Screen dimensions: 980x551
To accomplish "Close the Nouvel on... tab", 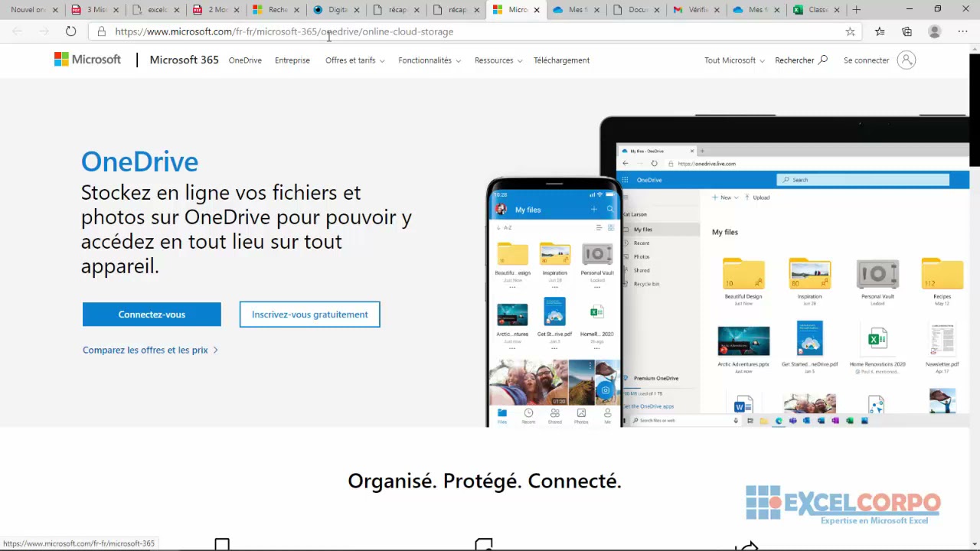I will point(55,10).
